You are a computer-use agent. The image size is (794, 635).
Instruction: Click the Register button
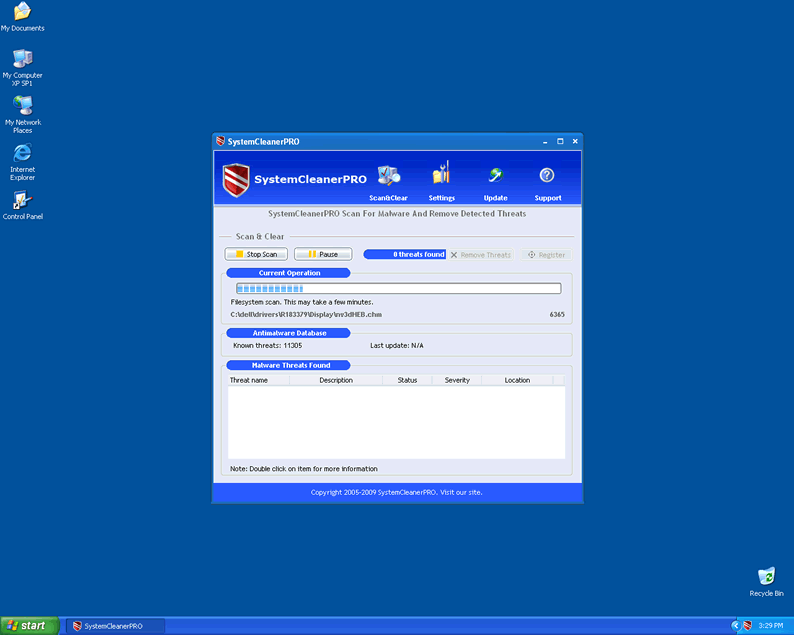click(x=546, y=255)
